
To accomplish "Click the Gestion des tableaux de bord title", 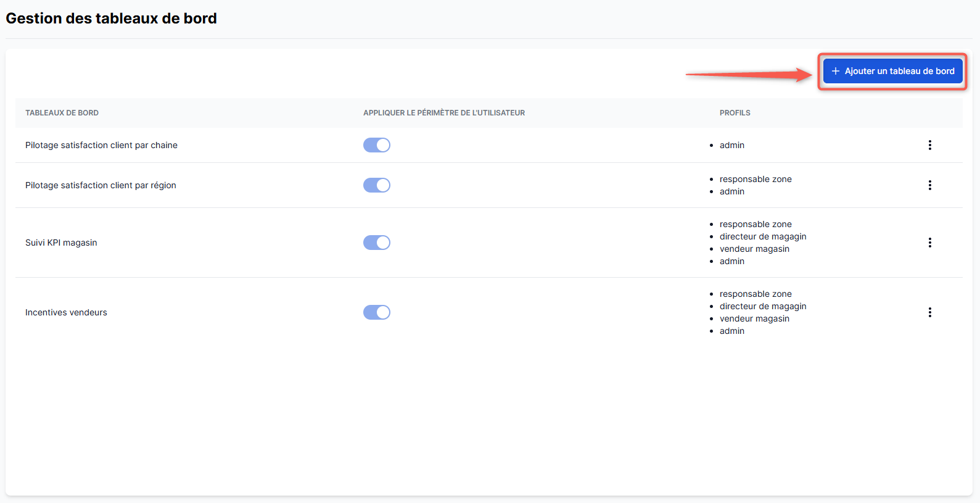I will [111, 19].
